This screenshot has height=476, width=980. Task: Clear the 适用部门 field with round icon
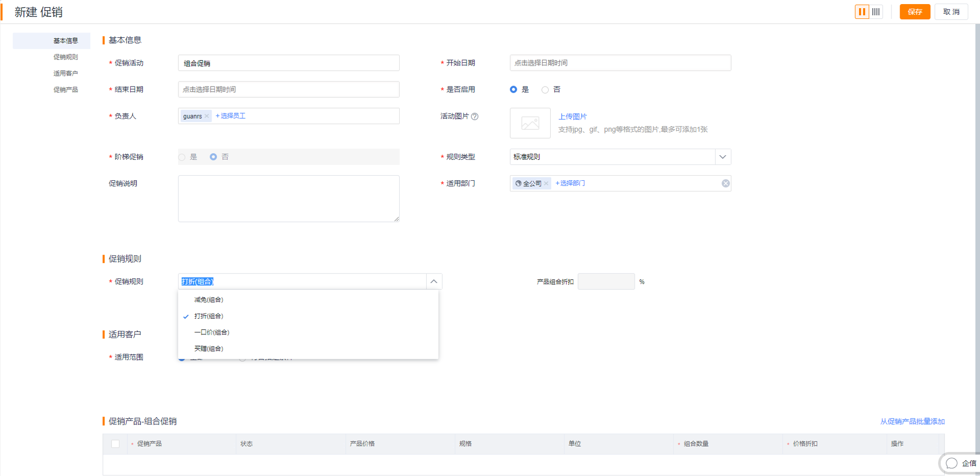click(726, 183)
